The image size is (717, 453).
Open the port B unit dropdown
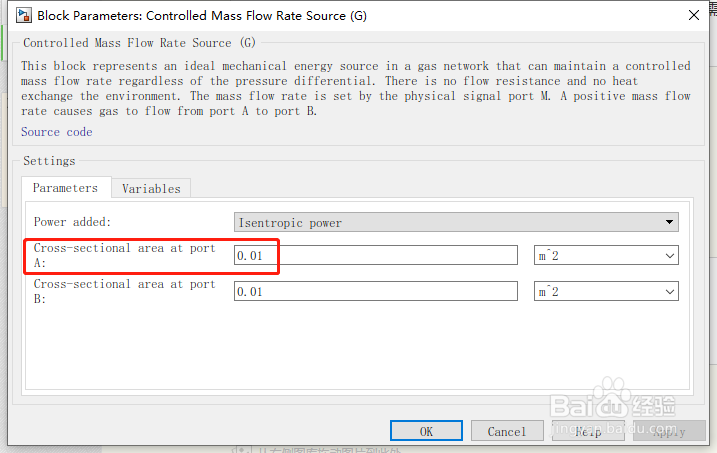point(606,291)
